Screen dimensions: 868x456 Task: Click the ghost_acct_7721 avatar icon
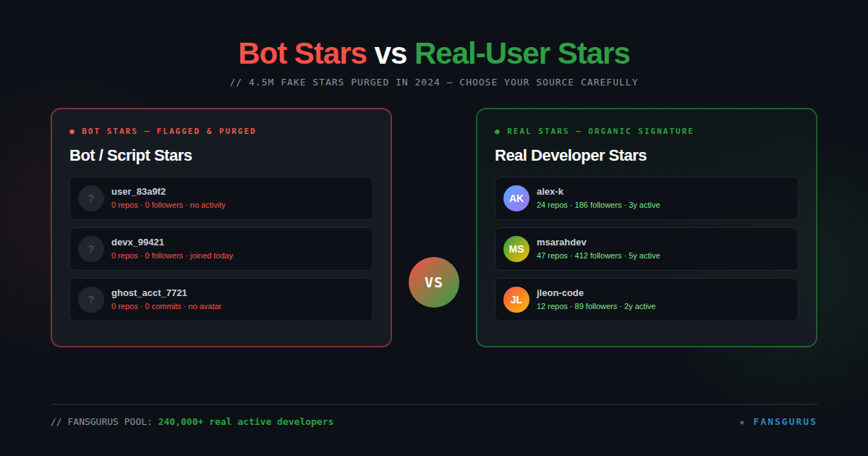[x=90, y=300]
